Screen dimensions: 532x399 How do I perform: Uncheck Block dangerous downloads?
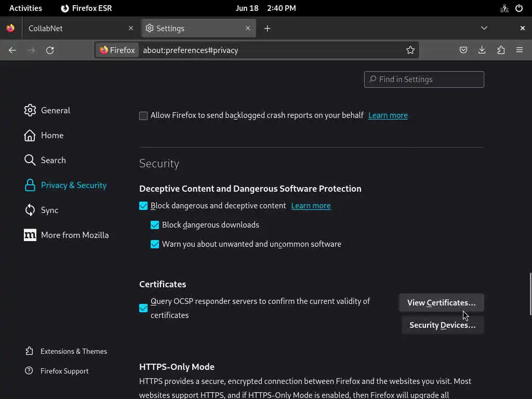click(155, 225)
